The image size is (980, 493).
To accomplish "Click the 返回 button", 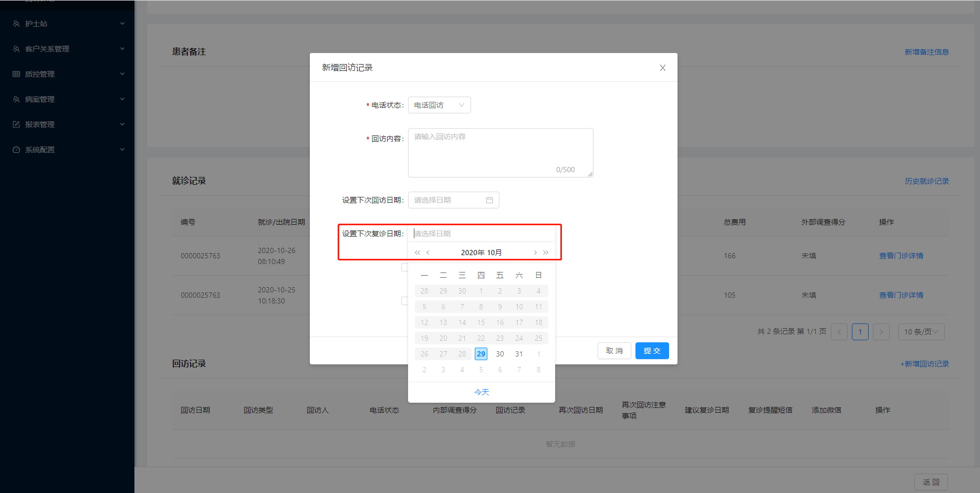I will coord(931,482).
